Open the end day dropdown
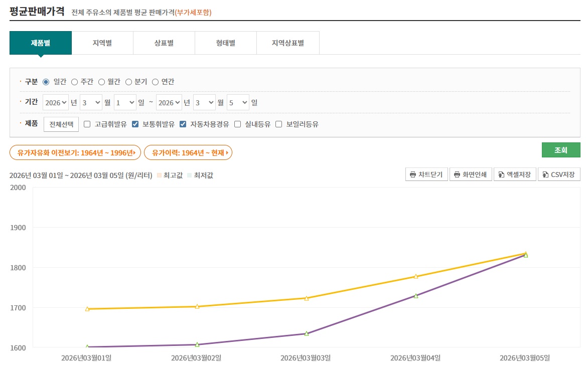This screenshot has height=366, width=588. [238, 103]
